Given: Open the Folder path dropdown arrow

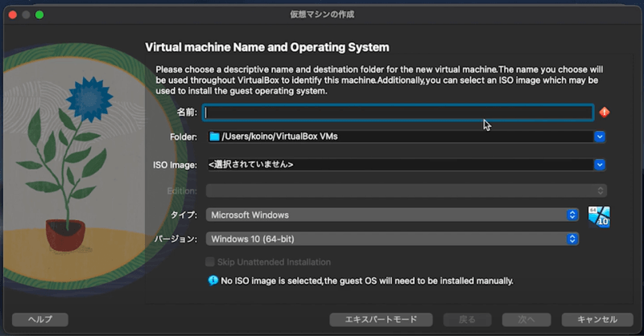Looking at the screenshot, I should (x=599, y=137).
